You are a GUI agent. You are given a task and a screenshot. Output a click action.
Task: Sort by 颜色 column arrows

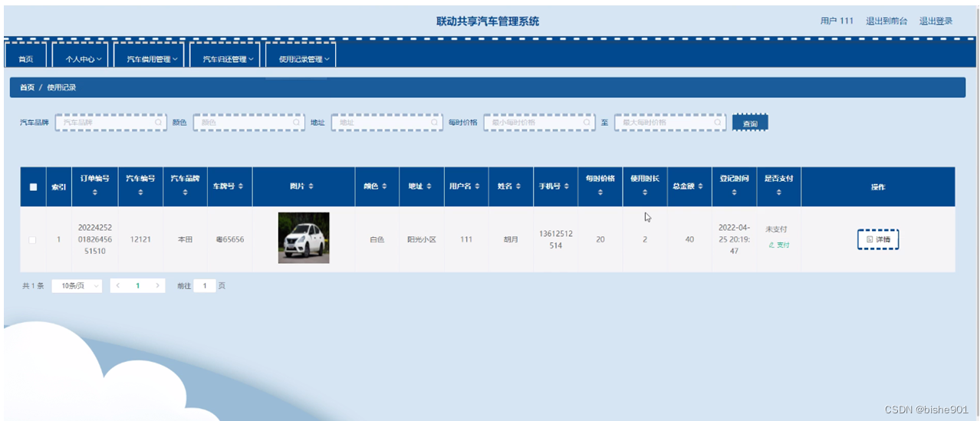click(x=384, y=186)
